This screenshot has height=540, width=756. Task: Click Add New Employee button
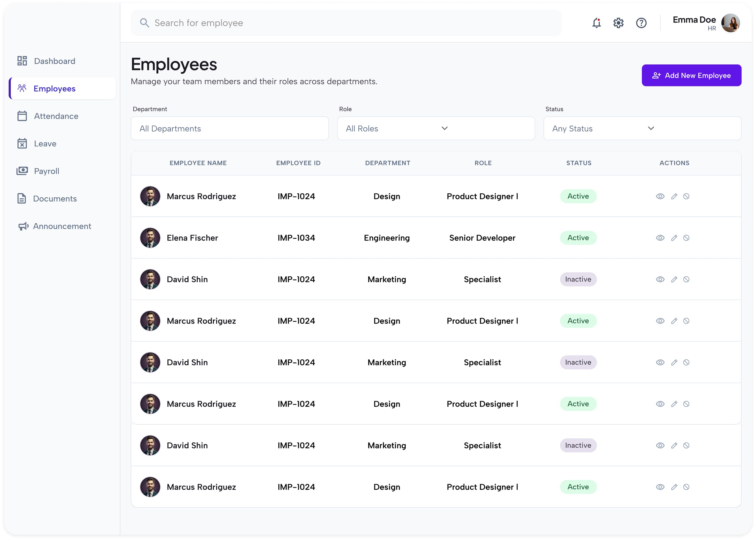point(691,76)
